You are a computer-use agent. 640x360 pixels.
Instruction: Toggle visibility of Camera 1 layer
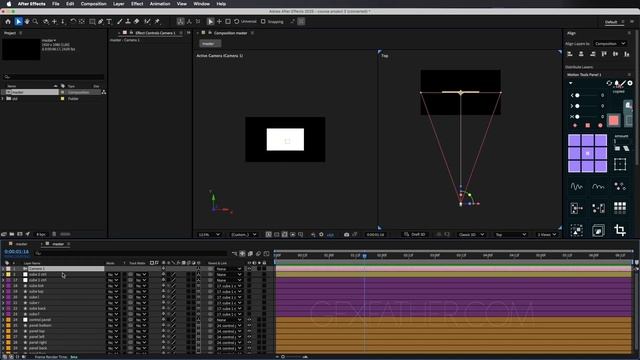[249, 269]
